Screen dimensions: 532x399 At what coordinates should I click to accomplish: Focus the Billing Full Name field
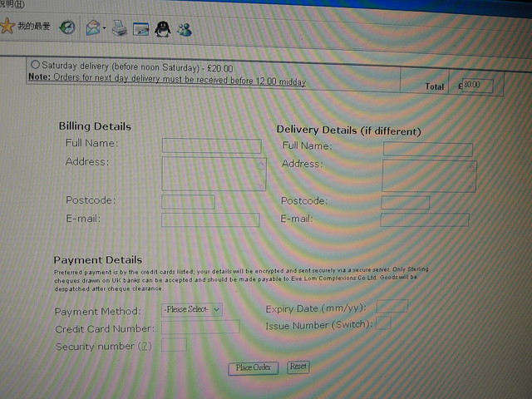click(212, 145)
